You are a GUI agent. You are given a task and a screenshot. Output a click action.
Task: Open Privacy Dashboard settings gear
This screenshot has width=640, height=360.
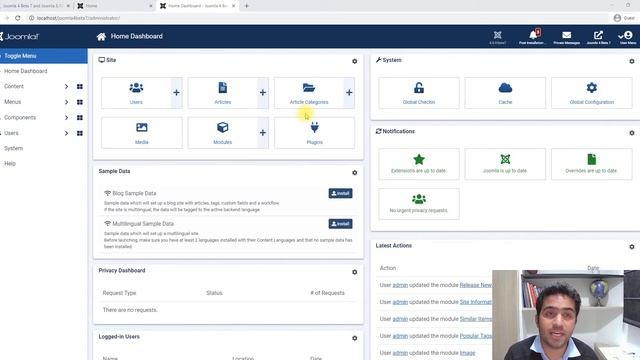tap(354, 272)
